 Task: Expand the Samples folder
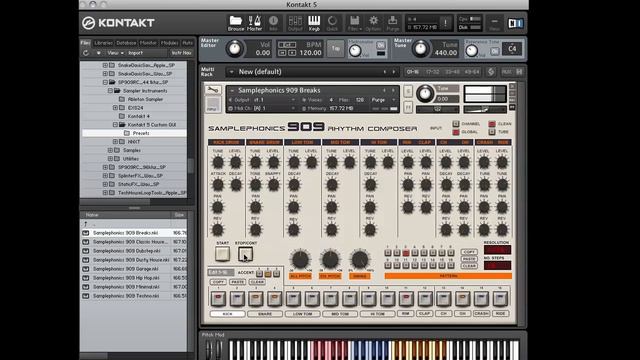pyautogui.click(x=110, y=150)
